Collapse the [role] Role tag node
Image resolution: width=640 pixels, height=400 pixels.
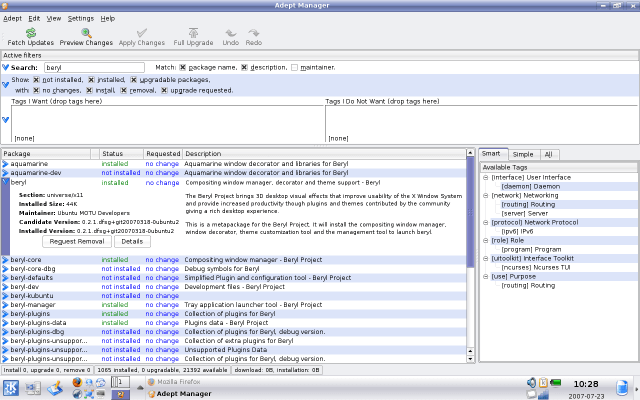486,240
